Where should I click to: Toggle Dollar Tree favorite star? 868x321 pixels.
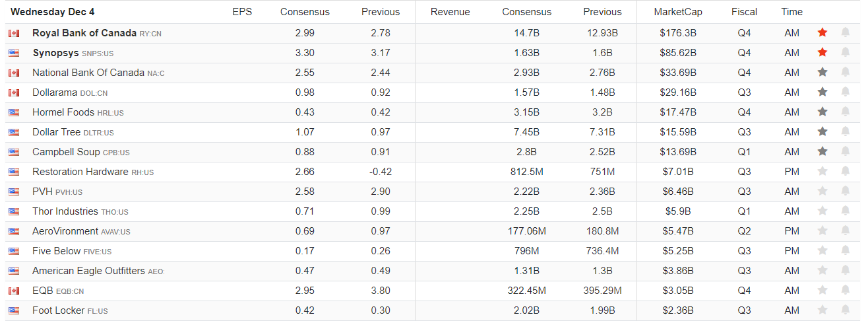(822, 131)
